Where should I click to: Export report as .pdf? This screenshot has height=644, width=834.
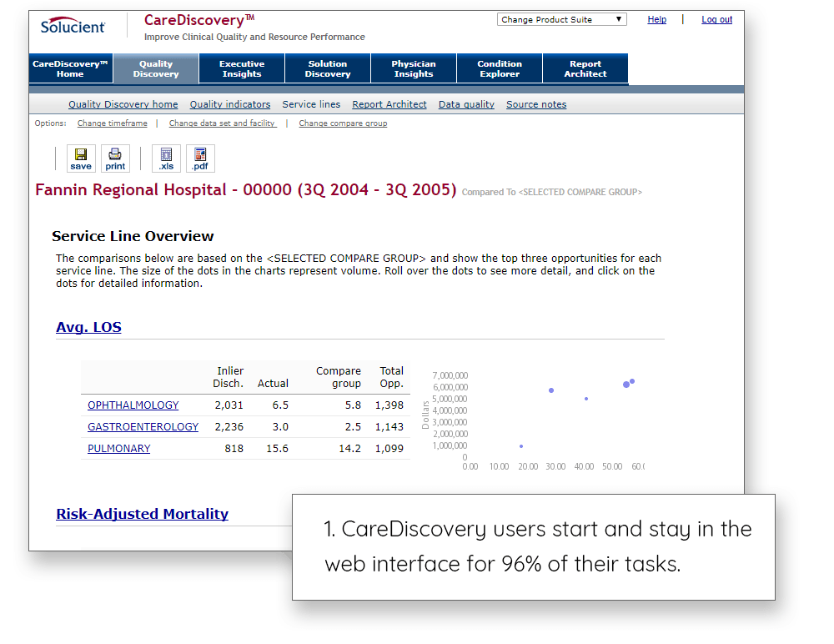(x=200, y=158)
